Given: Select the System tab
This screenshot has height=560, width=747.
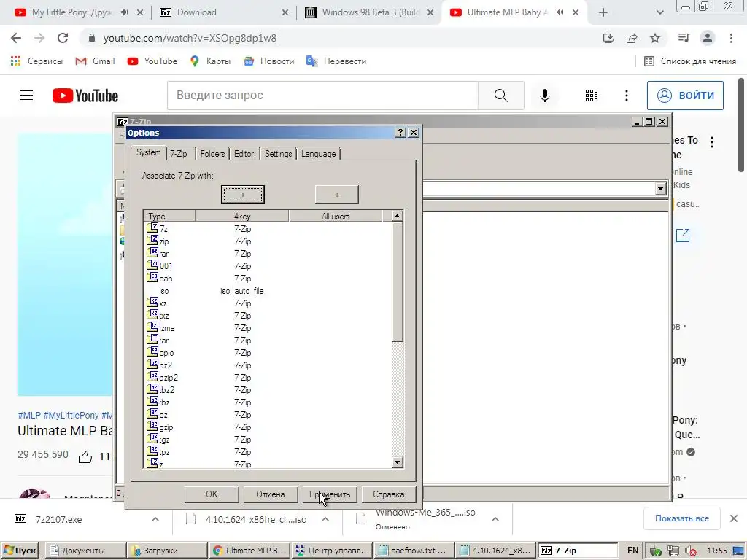Looking at the screenshot, I should (x=148, y=152).
